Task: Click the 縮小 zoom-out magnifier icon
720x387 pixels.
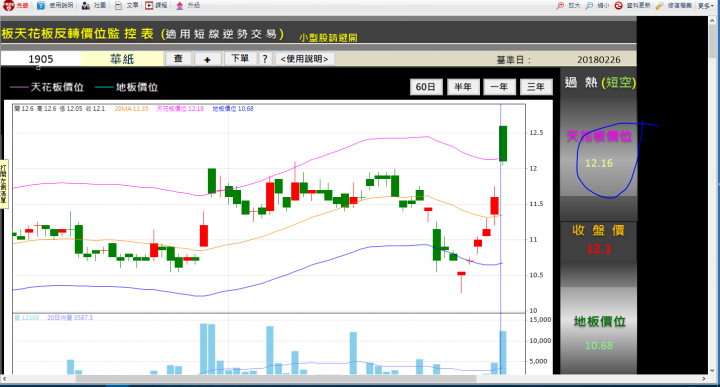Action: (x=589, y=6)
